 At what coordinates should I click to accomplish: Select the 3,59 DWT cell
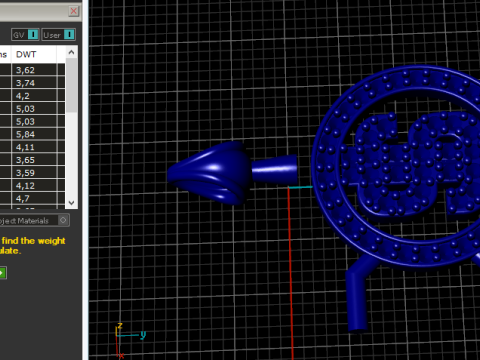(x=34, y=173)
